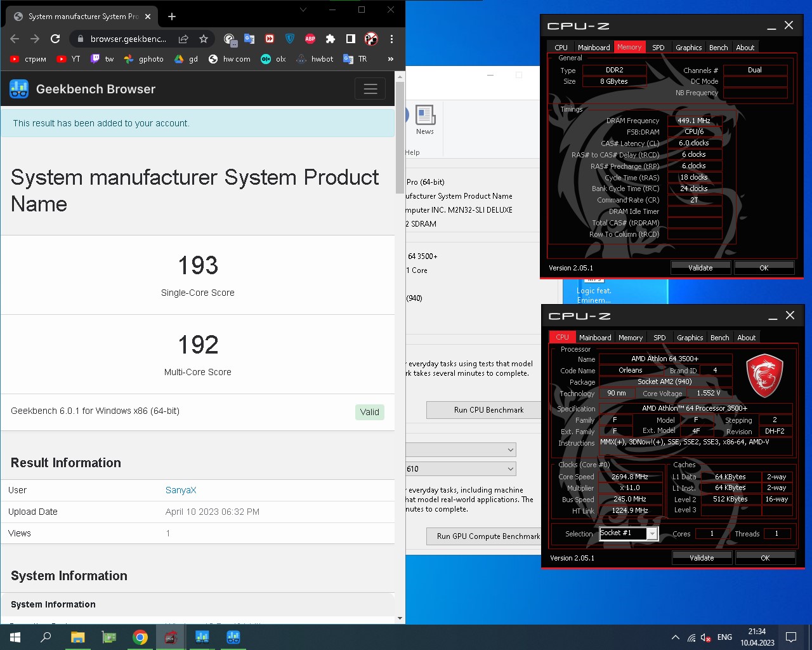Open Memory tab in lower CPU-Z window
This screenshot has height=650, width=812.
point(631,338)
